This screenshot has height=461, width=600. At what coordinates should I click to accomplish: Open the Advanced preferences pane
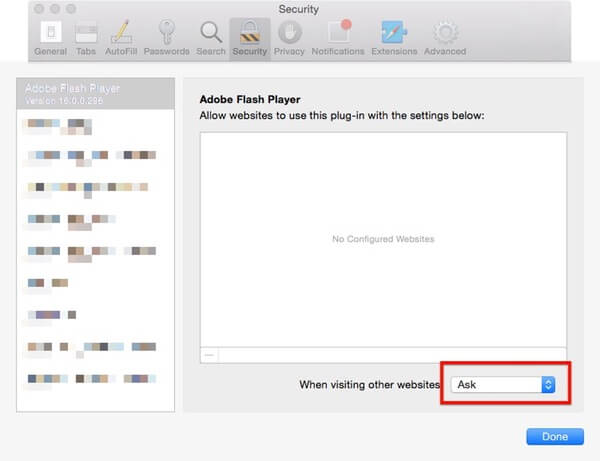pyautogui.click(x=445, y=38)
